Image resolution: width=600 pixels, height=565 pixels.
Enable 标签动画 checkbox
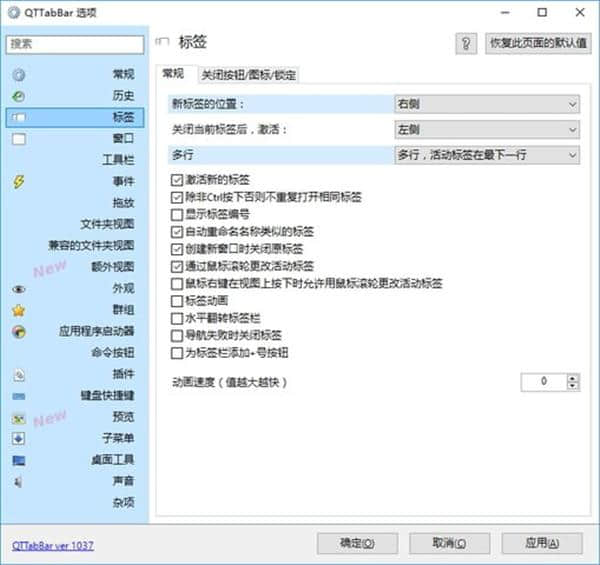click(177, 301)
